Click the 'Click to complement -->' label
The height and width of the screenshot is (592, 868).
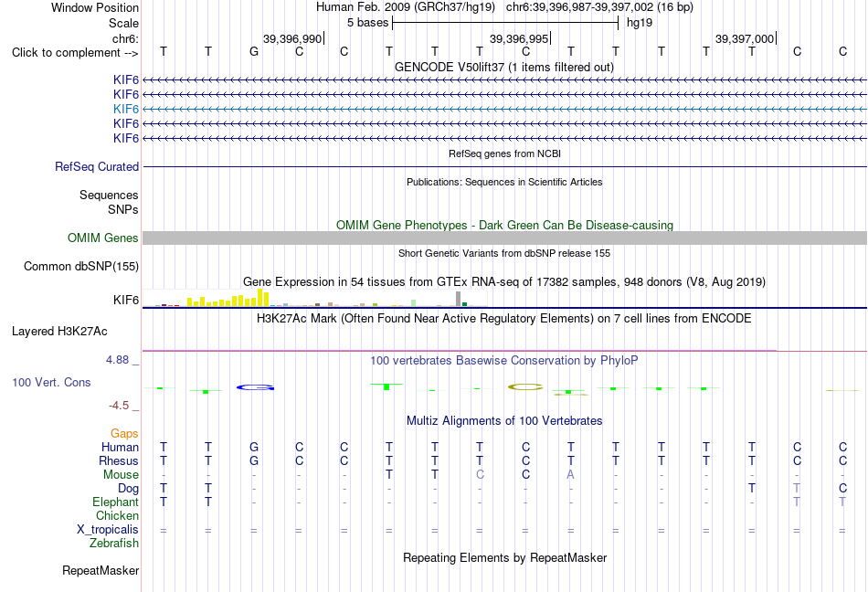coord(75,53)
